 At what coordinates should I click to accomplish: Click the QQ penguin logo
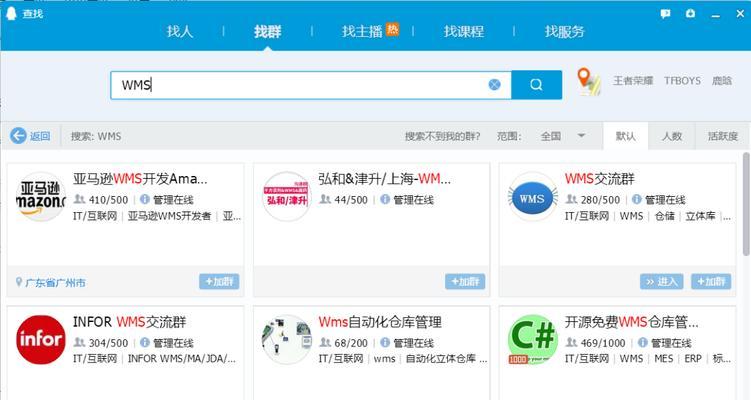pos(11,13)
